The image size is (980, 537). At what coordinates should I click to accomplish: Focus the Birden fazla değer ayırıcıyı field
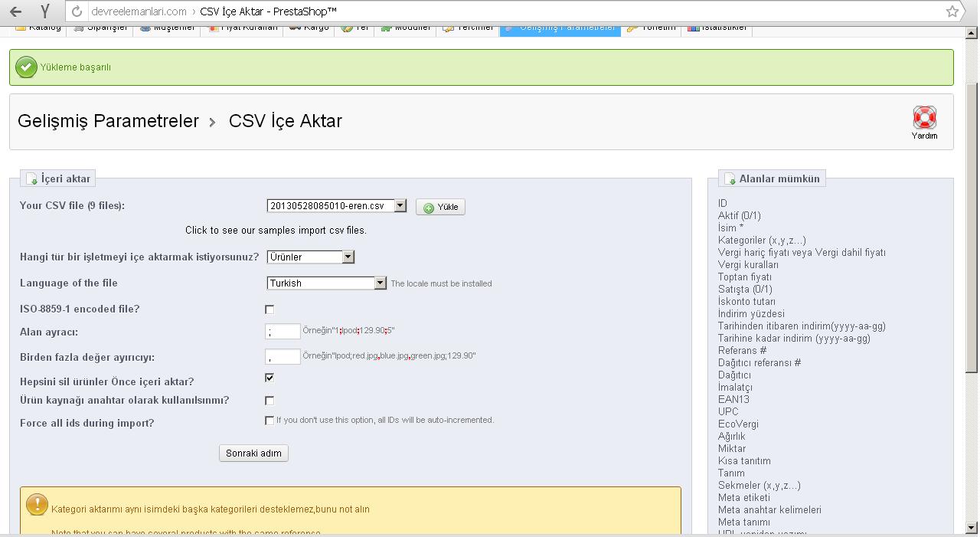pos(283,357)
